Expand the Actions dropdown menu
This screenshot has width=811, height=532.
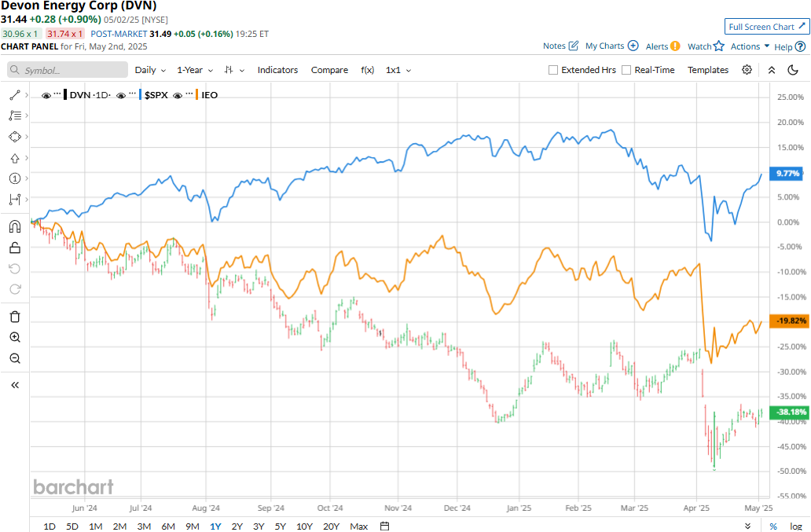750,46
